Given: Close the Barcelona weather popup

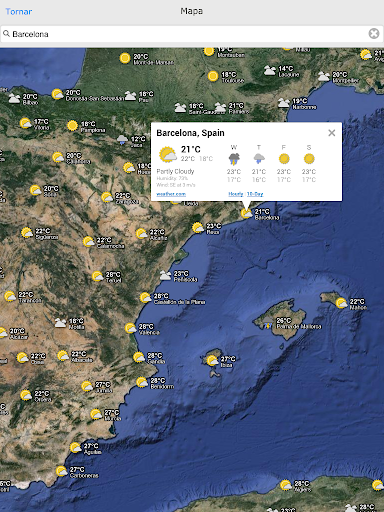Looking at the screenshot, I should pyautogui.click(x=332, y=133).
